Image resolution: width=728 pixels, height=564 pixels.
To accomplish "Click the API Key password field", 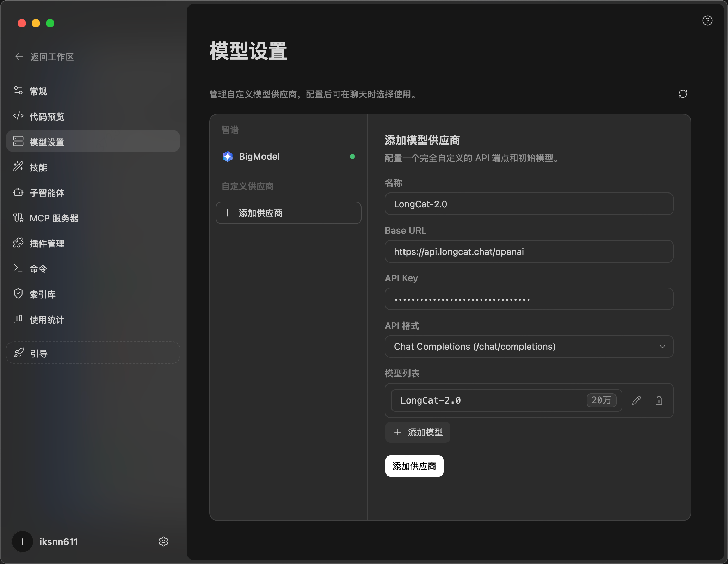I will (x=529, y=299).
